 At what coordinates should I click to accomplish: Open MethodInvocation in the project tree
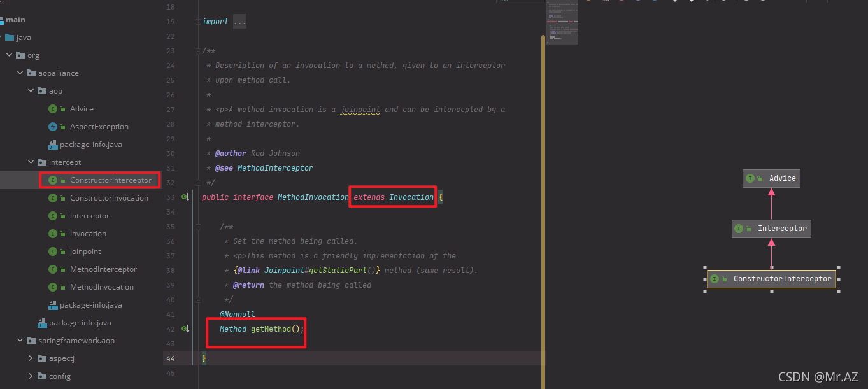tap(102, 287)
